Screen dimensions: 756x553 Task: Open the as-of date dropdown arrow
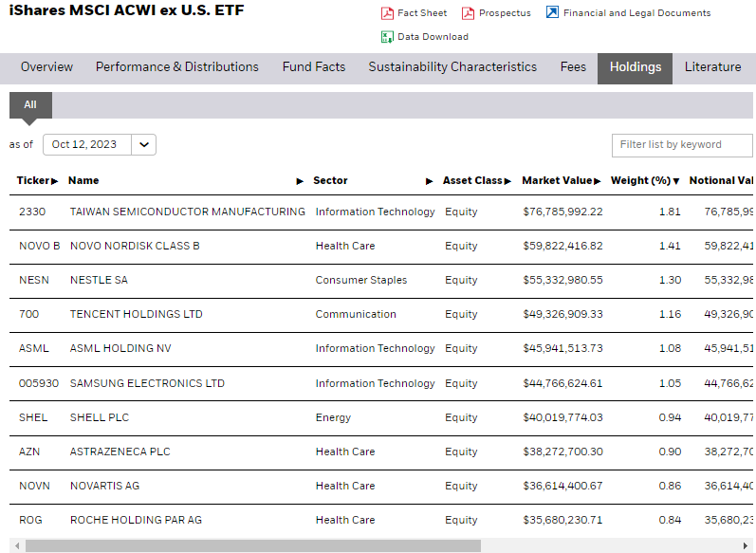coord(143,144)
